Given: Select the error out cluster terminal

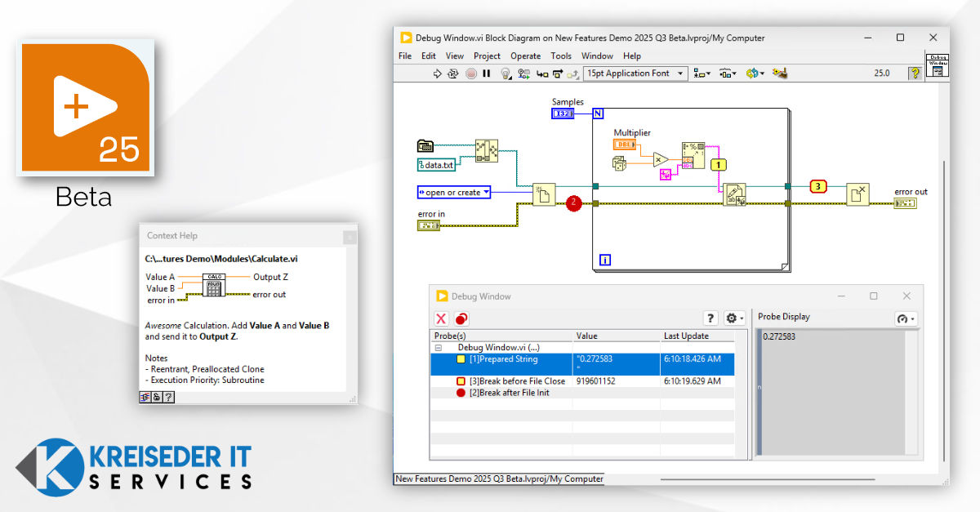Looking at the screenshot, I should pyautogui.click(x=906, y=203).
